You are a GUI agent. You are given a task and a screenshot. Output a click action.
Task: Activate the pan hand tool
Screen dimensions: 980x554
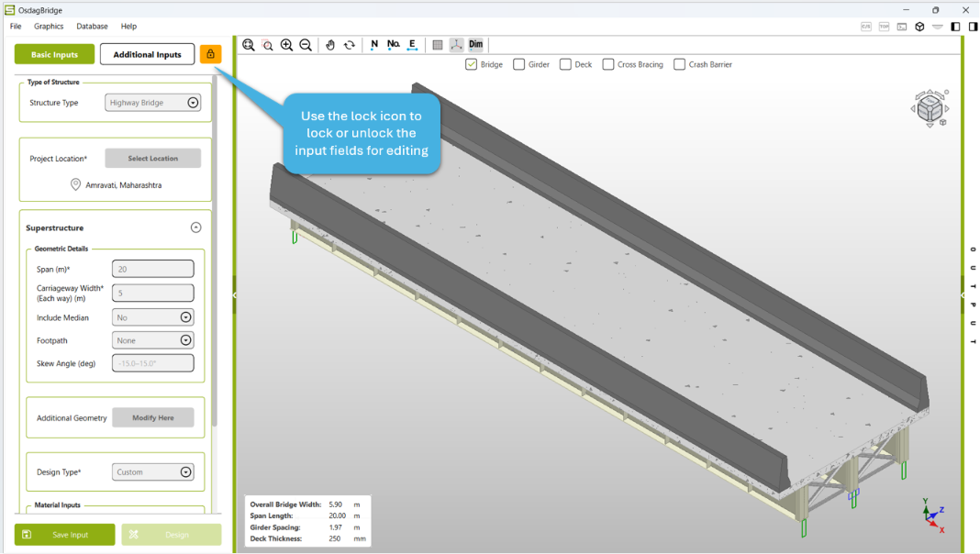pyautogui.click(x=330, y=45)
